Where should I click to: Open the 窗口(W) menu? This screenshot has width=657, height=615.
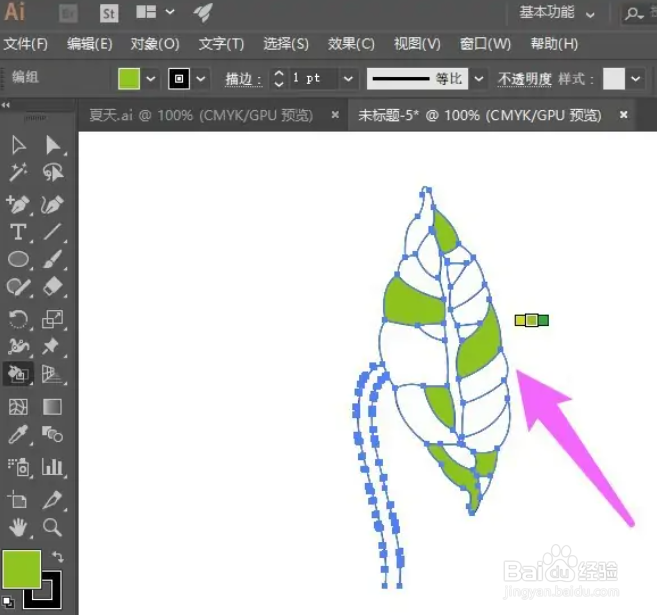coord(485,44)
